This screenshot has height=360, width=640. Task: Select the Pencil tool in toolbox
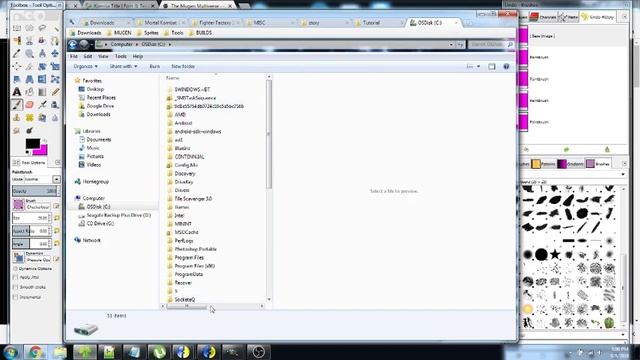coord(55,92)
